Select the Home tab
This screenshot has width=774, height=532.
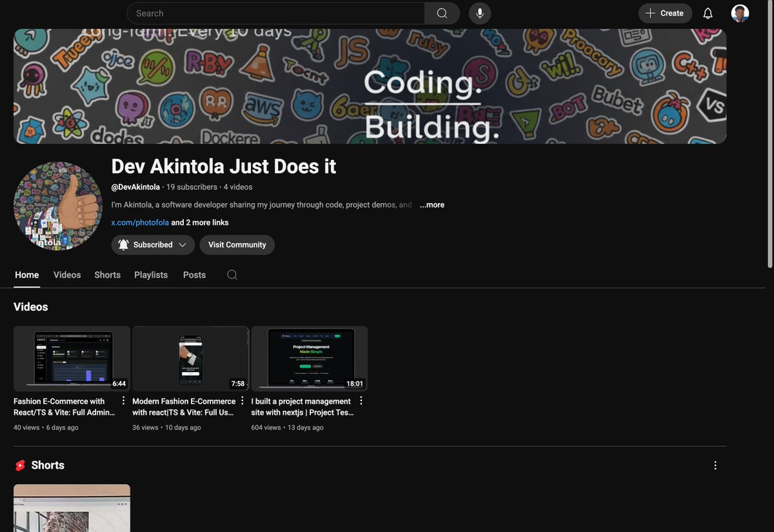point(27,275)
